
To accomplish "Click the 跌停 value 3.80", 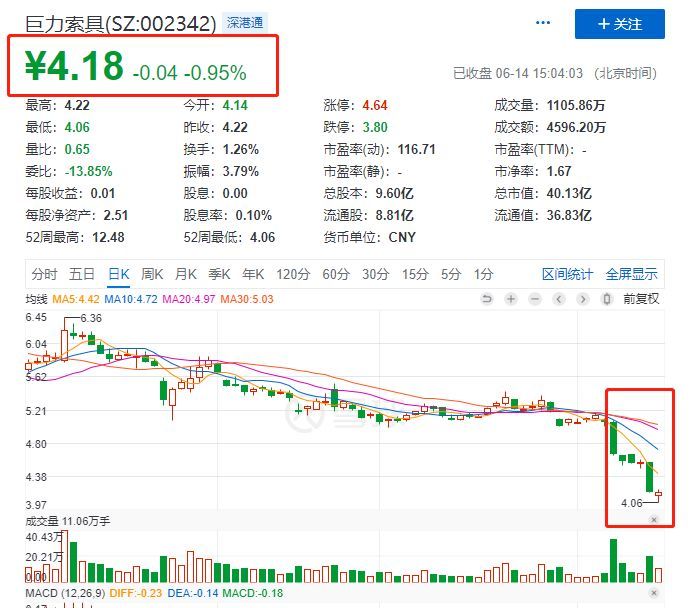I will click(375, 127).
